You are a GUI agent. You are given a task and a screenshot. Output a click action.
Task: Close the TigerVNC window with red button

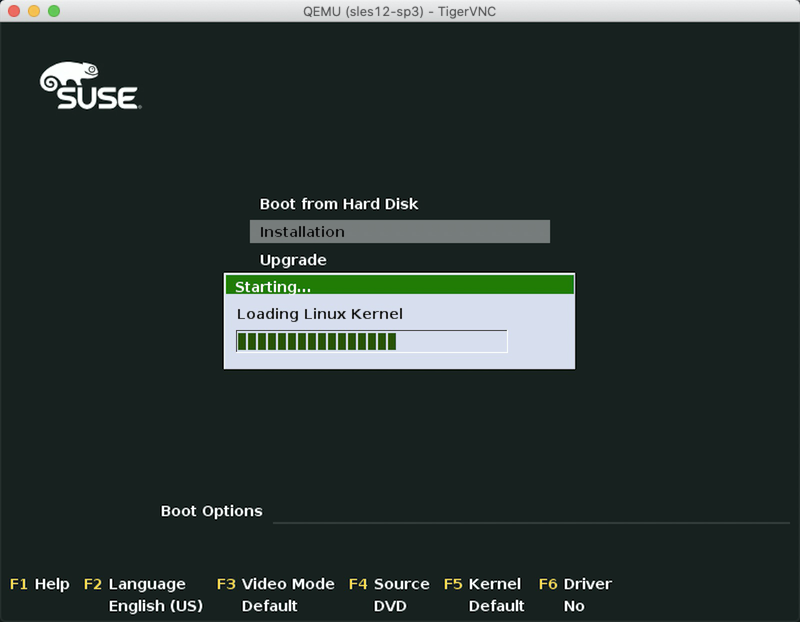tap(14, 11)
